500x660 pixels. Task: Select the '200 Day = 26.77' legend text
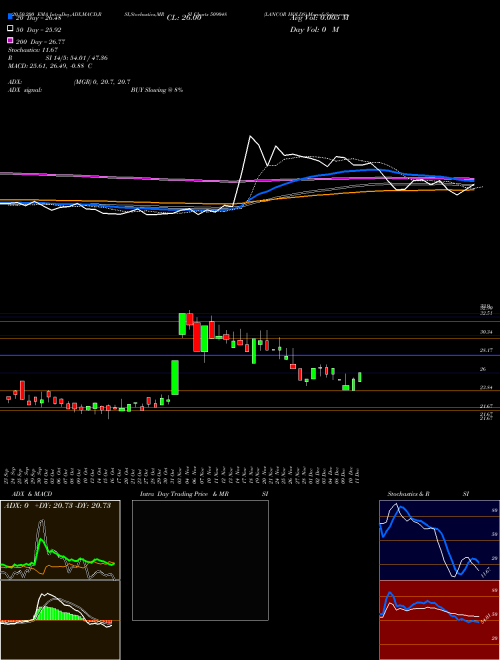click(40, 42)
